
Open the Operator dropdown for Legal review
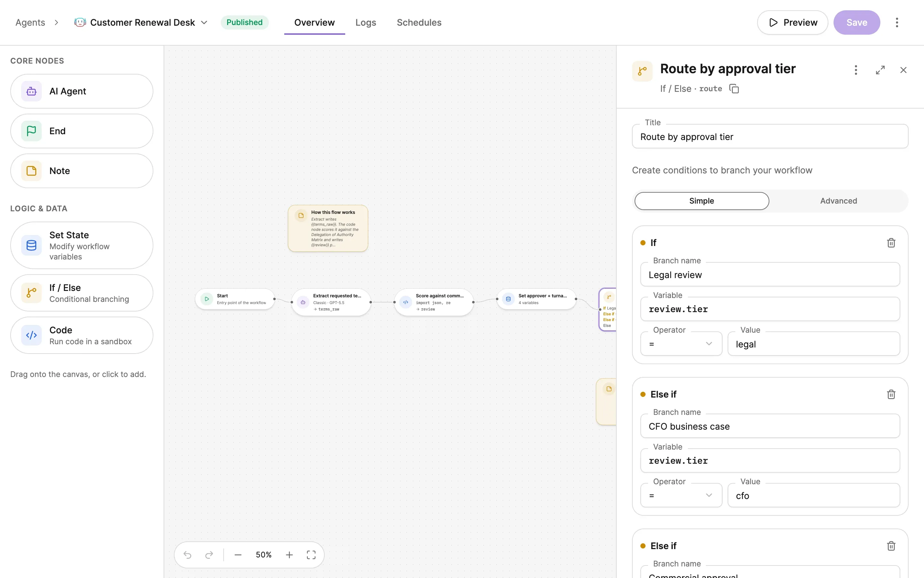(x=681, y=344)
